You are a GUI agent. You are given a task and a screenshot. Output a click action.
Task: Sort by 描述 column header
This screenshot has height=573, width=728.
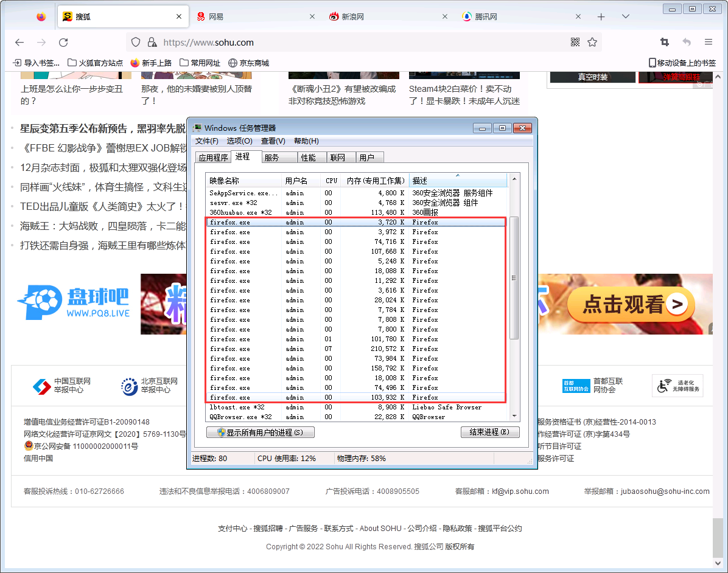pos(458,181)
